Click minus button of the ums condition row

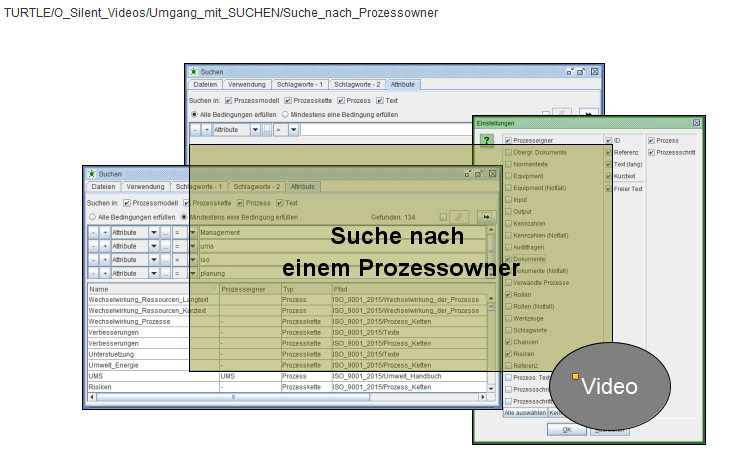[x=93, y=246]
